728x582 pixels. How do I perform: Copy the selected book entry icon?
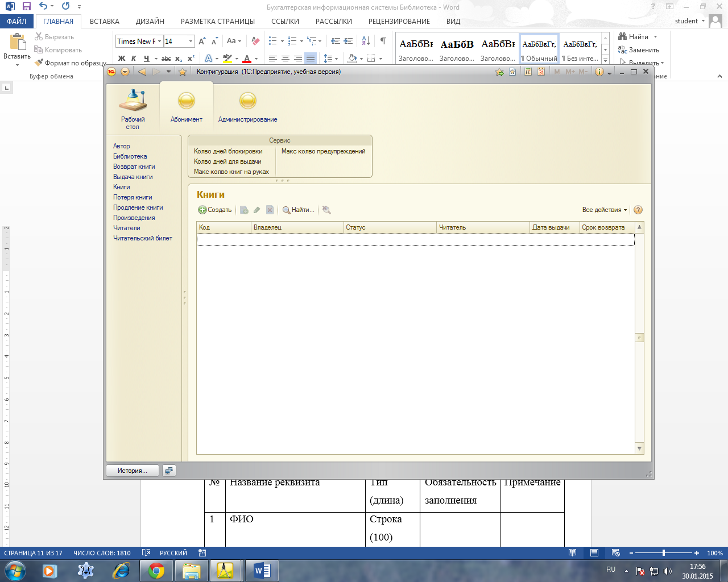click(244, 210)
